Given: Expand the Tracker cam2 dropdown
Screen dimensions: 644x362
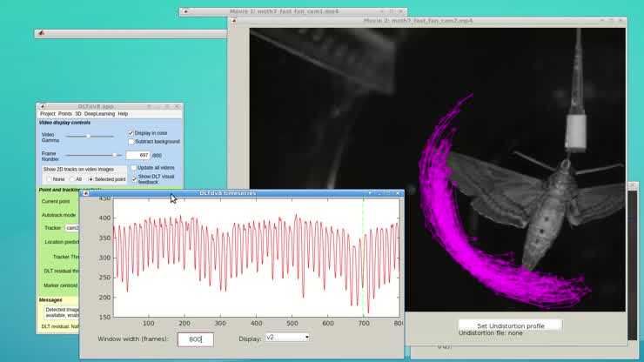Looking at the screenshot, I should [x=73, y=228].
